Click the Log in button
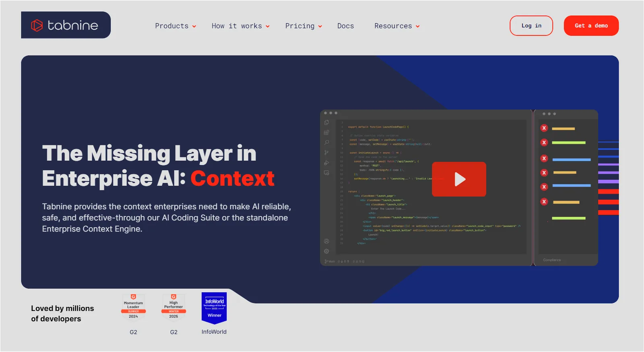The width and height of the screenshot is (644, 352). [531, 26]
